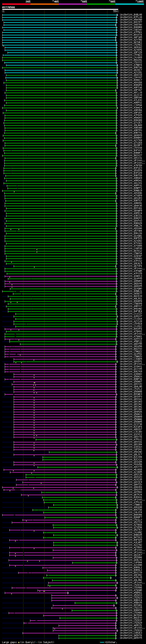Click green alignment bar for UniRef100_A9XUG6

coord(61,82)
